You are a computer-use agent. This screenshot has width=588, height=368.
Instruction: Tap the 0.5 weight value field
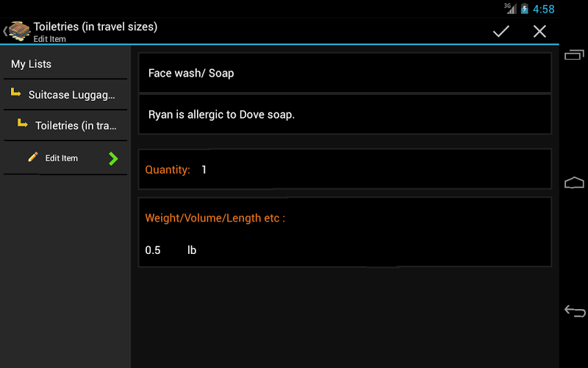click(154, 250)
